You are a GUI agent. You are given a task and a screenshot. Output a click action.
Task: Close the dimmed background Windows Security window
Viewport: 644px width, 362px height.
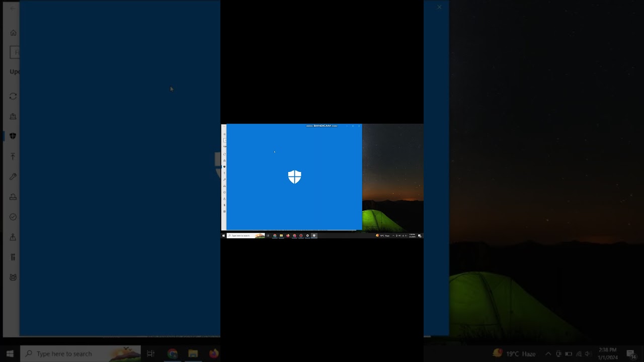(439, 7)
